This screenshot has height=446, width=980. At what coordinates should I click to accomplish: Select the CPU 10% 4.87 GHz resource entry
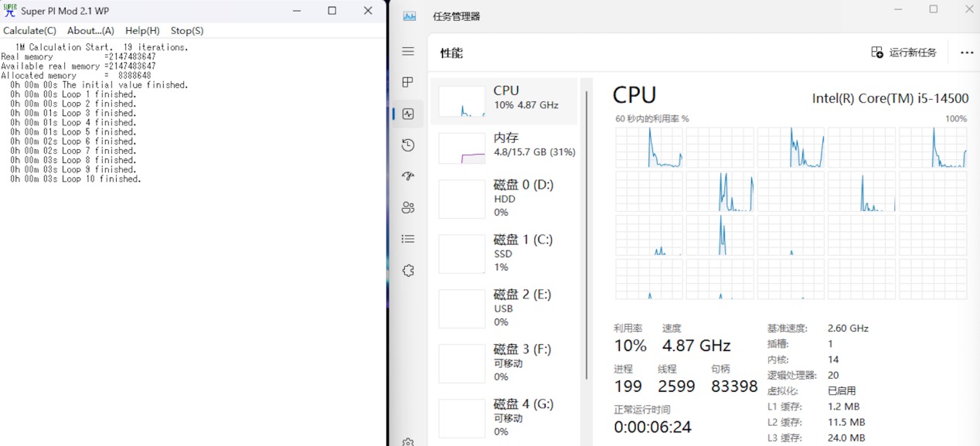click(504, 101)
